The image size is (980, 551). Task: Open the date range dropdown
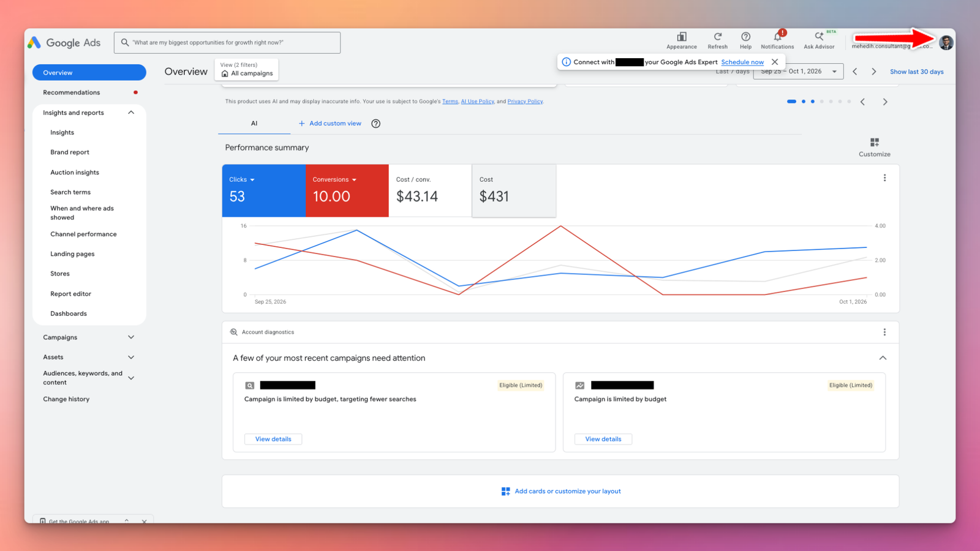(x=798, y=72)
